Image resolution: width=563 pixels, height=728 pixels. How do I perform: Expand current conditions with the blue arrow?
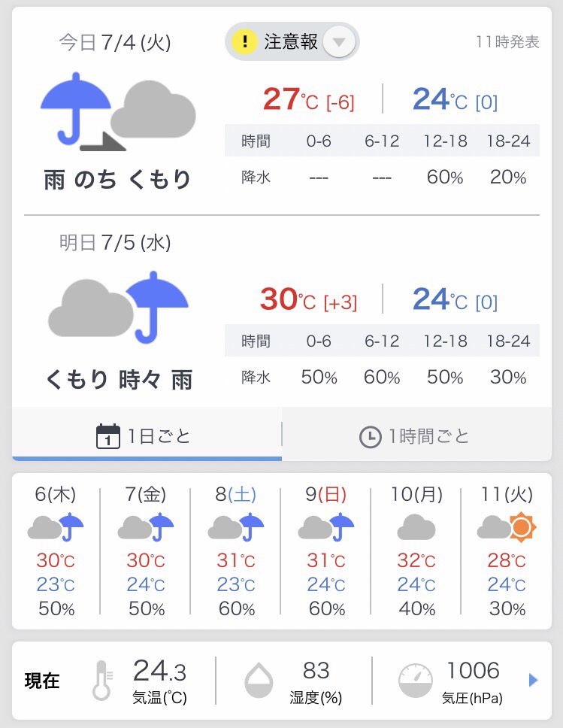pyautogui.click(x=534, y=680)
